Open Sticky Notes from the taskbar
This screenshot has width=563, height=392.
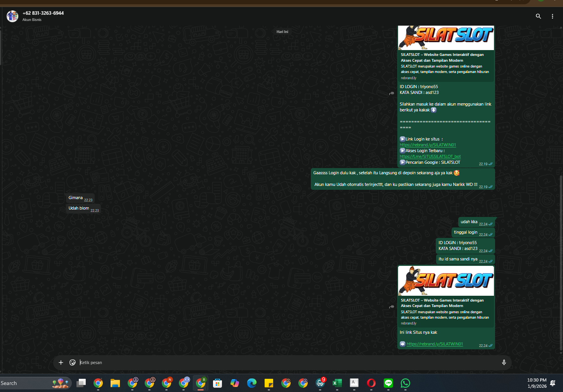click(x=269, y=383)
